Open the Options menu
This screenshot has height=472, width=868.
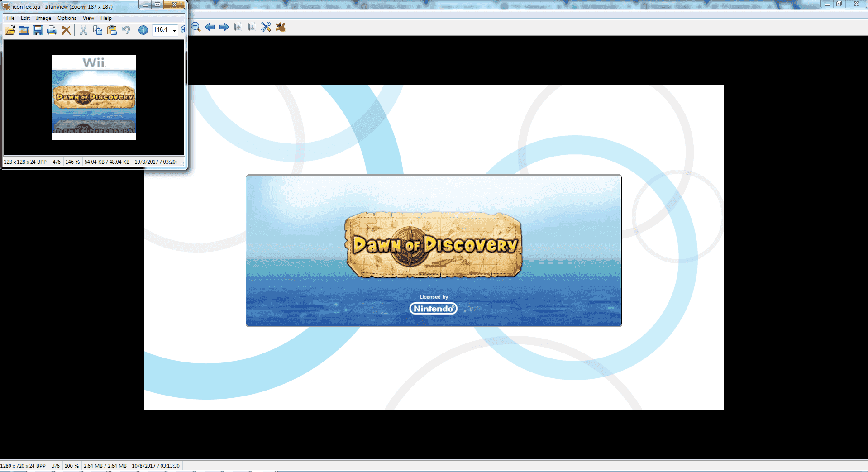tap(67, 18)
